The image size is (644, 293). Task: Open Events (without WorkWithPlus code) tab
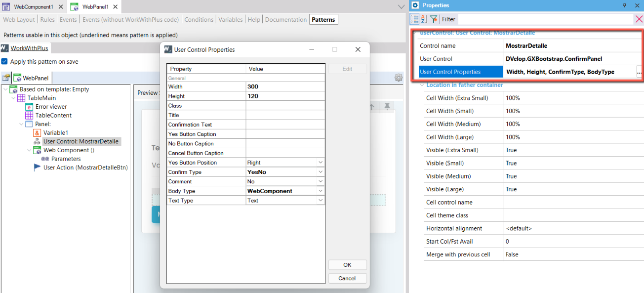pos(130,20)
